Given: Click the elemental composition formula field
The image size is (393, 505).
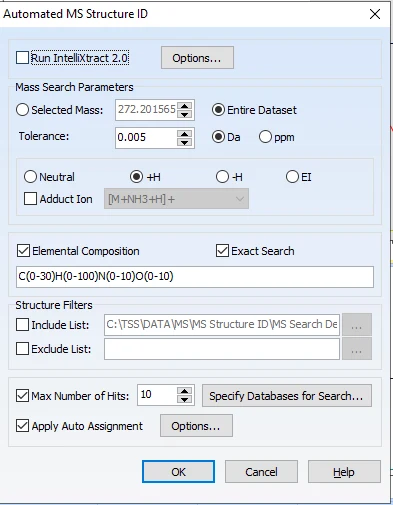Looking at the screenshot, I should pos(195,277).
